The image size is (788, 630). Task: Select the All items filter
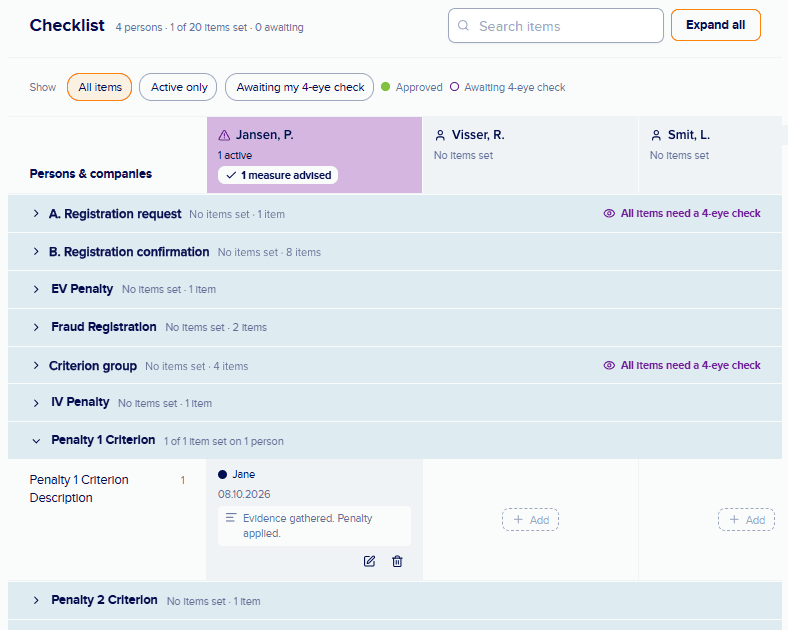[x=100, y=87]
